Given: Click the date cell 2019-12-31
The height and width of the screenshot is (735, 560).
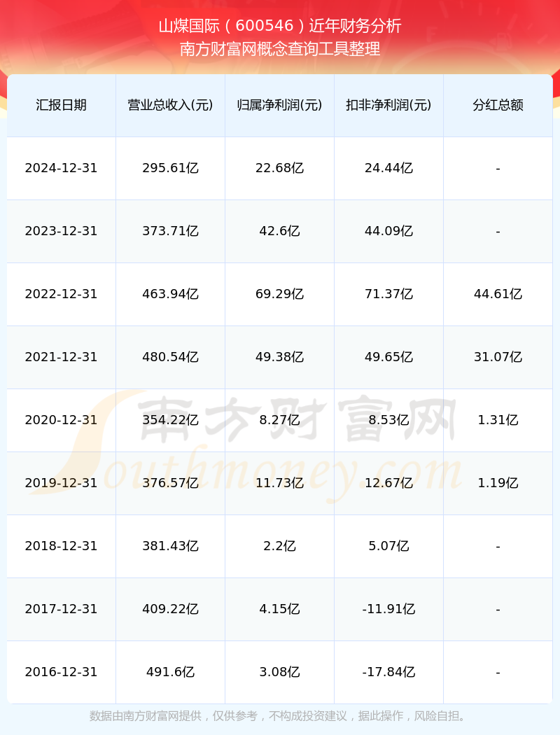Looking at the screenshot, I should pos(62,483).
